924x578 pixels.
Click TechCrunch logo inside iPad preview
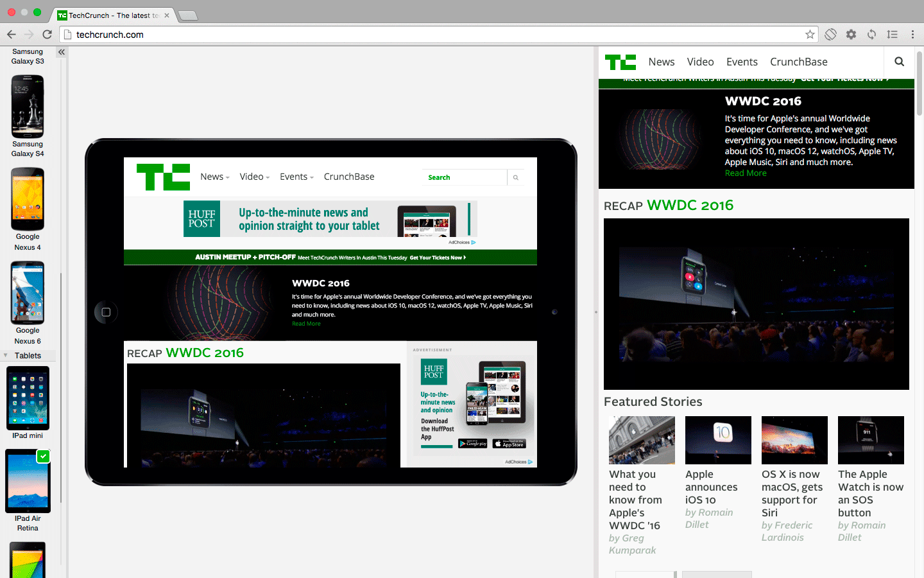(x=163, y=177)
